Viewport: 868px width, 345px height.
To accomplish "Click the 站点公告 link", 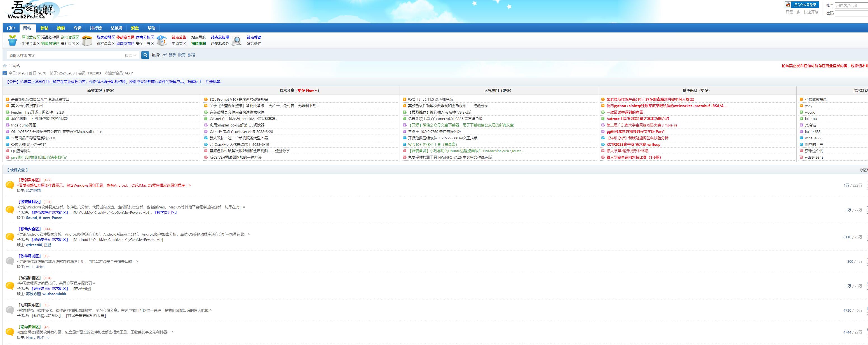I will [179, 37].
